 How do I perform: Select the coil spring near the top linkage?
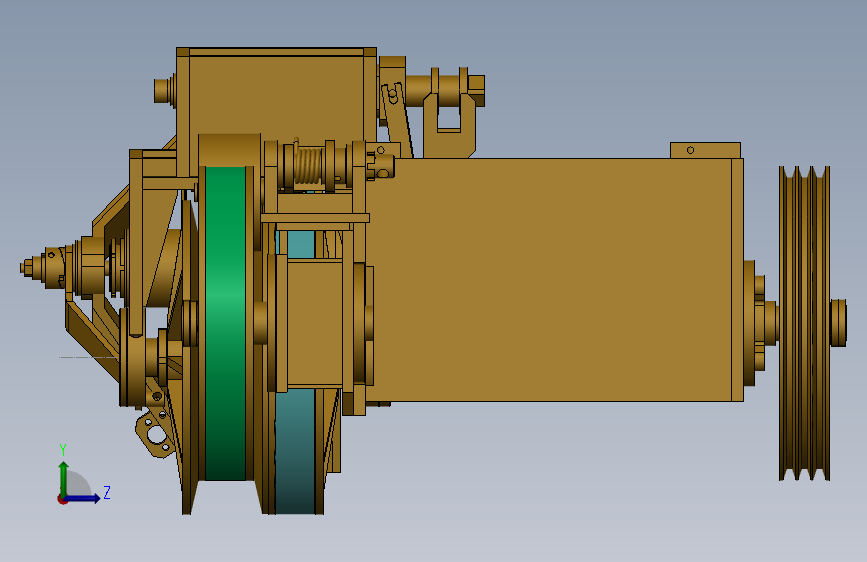point(308,164)
